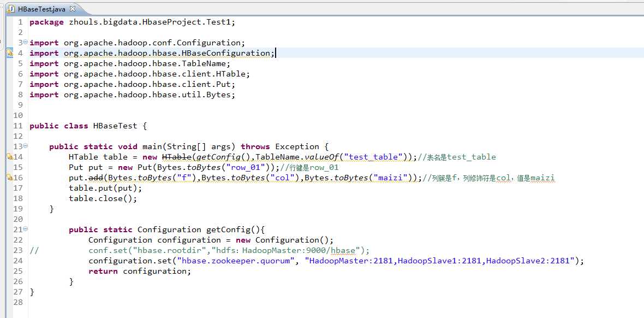Collapse the getConfig method fold at line 21
This screenshot has width=644, height=318.
point(26,229)
